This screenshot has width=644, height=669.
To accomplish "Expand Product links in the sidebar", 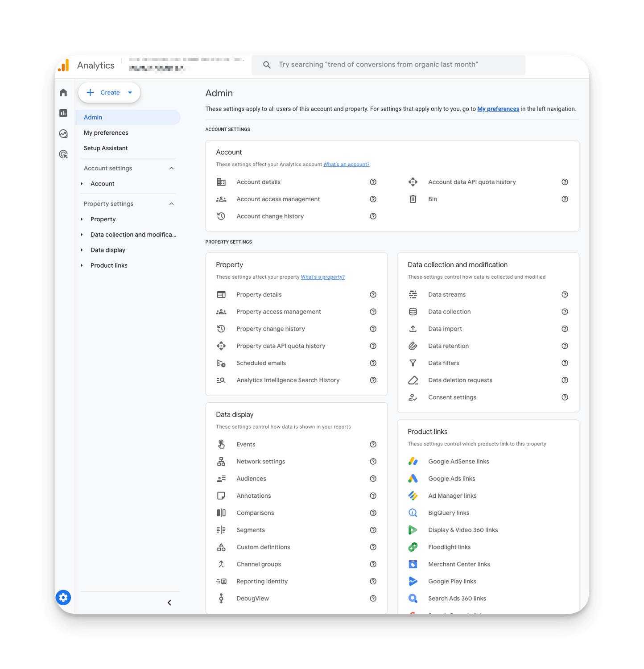I will (x=82, y=265).
